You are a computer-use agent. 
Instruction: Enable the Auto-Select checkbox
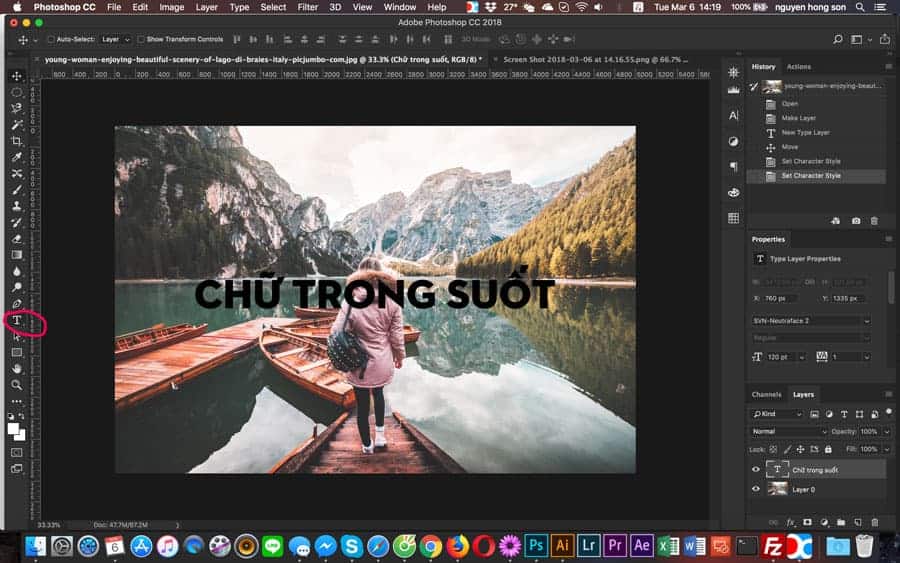[x=50, y=40]
